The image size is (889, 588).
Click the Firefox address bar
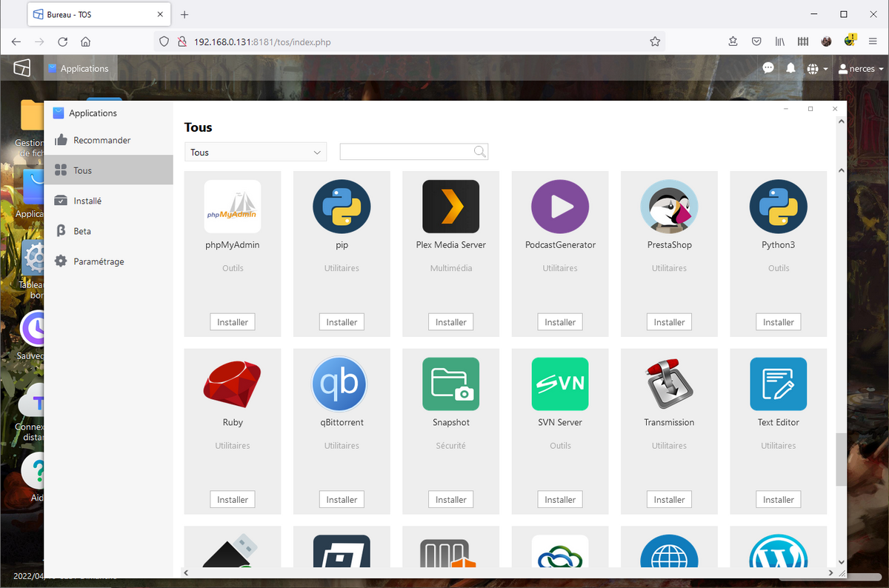(407, 41)
